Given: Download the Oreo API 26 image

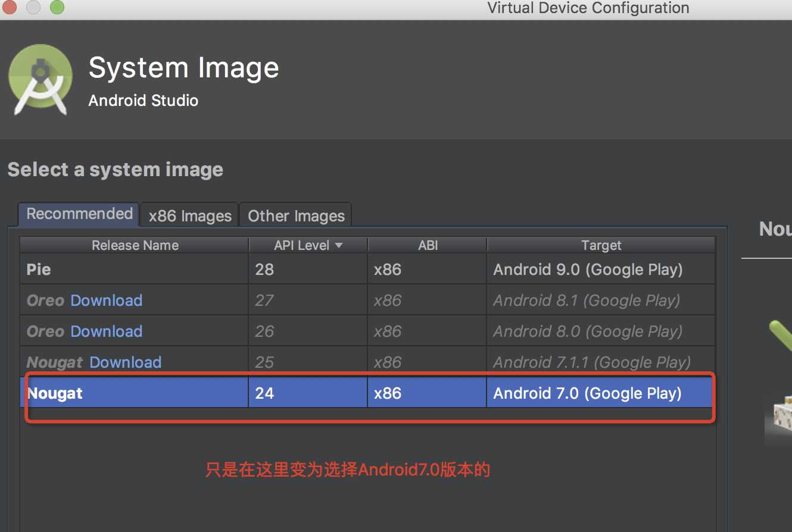Looking at the screenshot, I should (x=107, y=331).
